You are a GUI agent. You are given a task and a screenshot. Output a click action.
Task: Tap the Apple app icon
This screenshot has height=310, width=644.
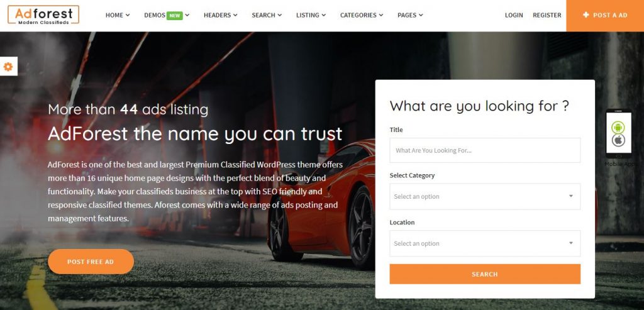click(618, 140)
